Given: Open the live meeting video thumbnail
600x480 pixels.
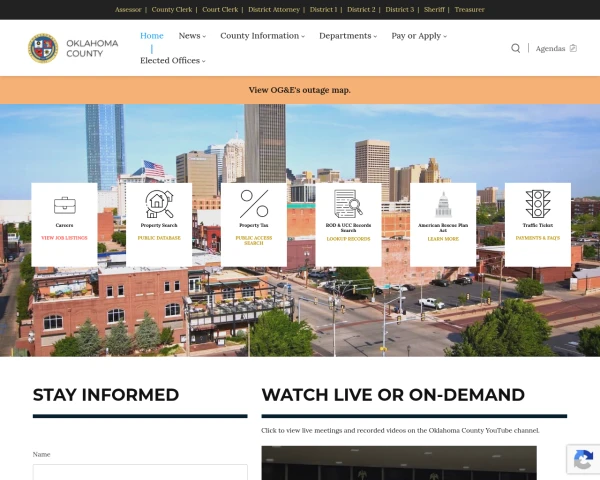Looking at the screenshot, I should tap(399, 463).
